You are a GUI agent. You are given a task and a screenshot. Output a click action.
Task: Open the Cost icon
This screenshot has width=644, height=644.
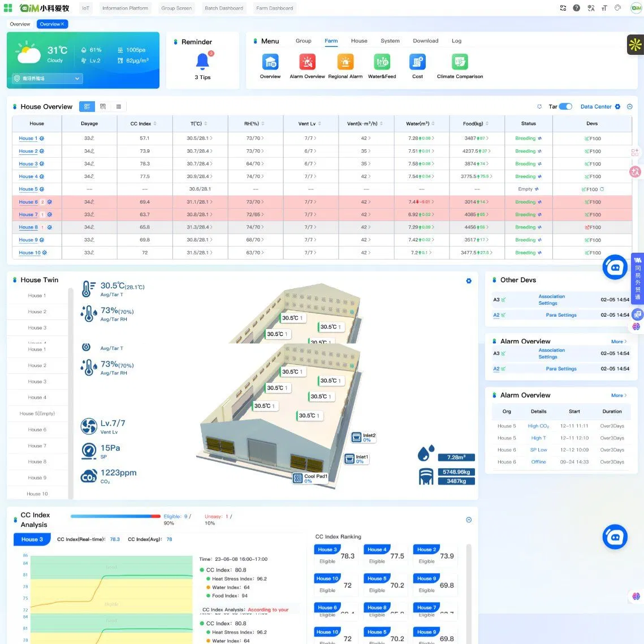click(x=417, y=62)
